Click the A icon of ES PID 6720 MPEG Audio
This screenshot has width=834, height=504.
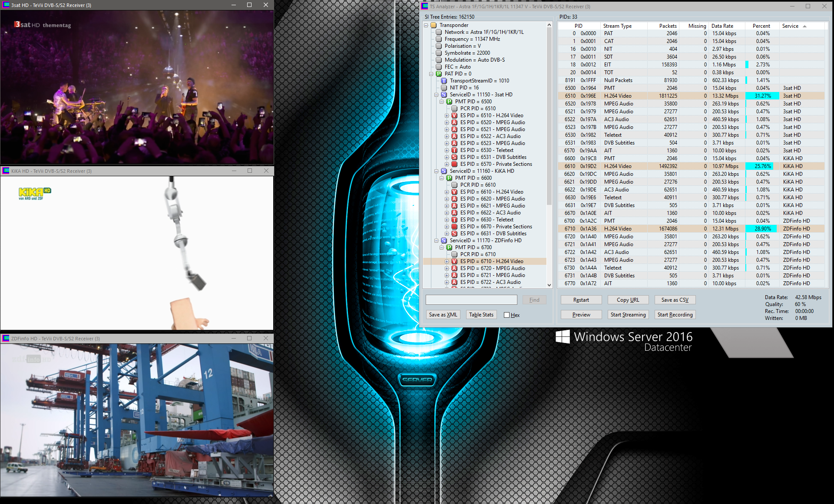(x=454, y=268)
